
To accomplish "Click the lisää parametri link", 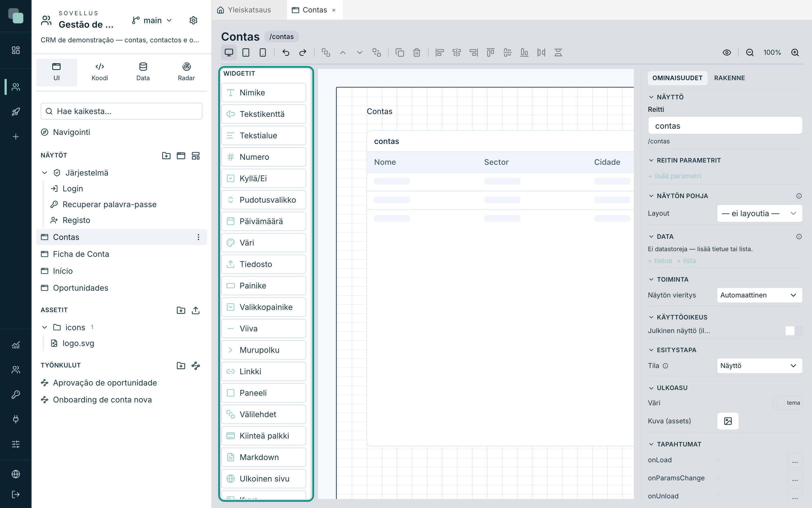I will coord(675,176).
